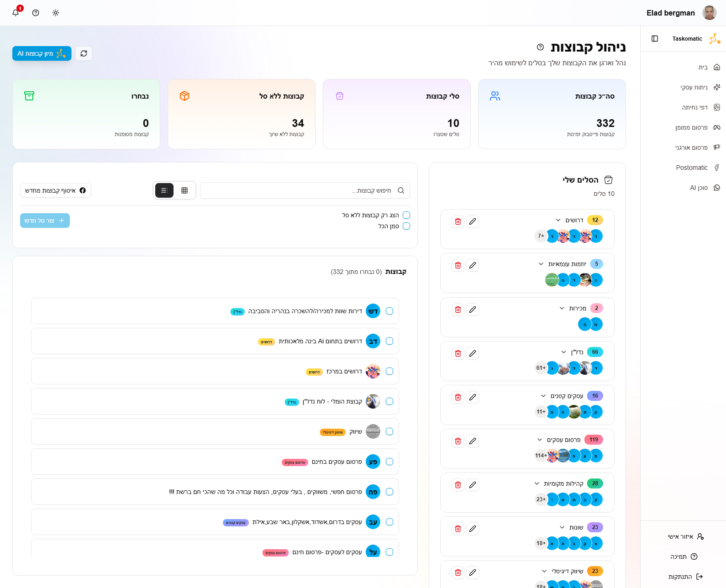Open 'פרסום ממומן' in sidebar
The width and height of the screenshot is (726, 588).
pos(691,127)
